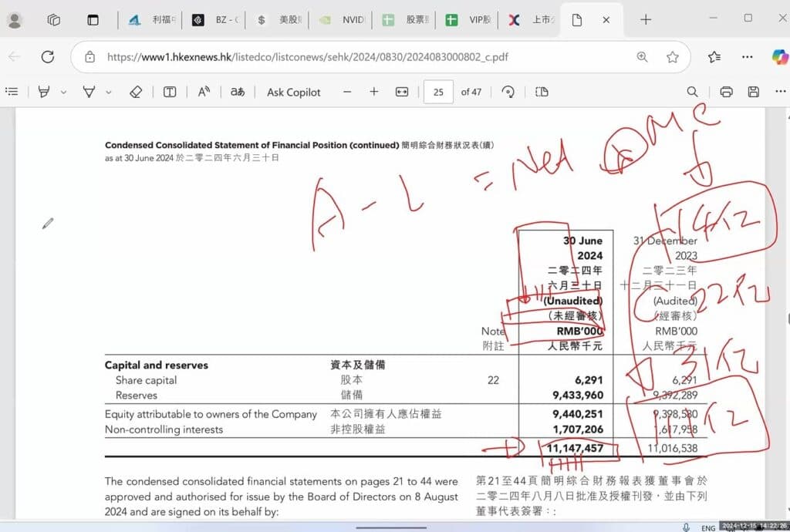Open the PDF table of contents
Screen dimensions: 790x532
[x=12, y=92]
